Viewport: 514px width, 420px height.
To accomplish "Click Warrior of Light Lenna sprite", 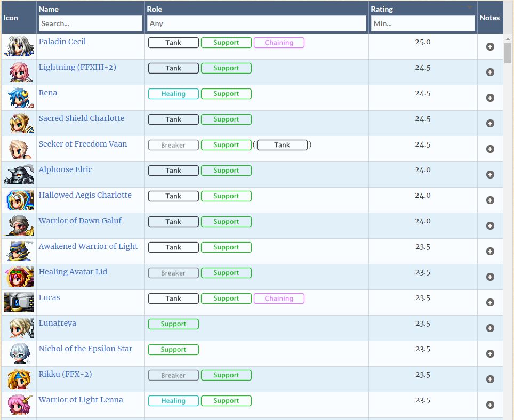I will pyautogui.click(x=20, y=404).
